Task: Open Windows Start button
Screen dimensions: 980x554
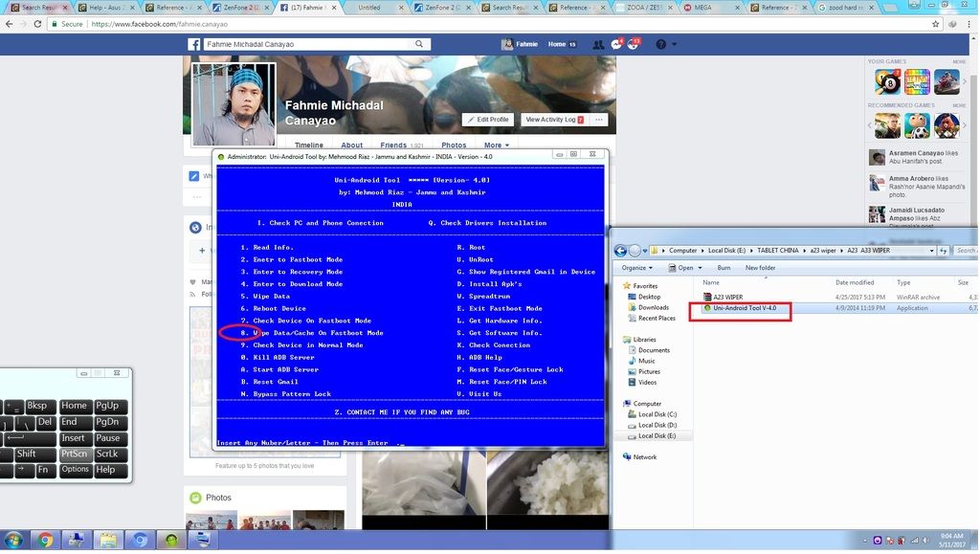Action: pyautogui.click(x=13, y=541)
